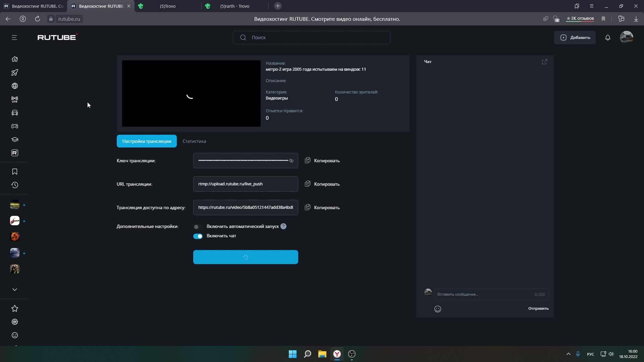The height and width of the screenshot is (362, 644).
Task: Copy the URL трансляции value
Action: pos(322,184)
